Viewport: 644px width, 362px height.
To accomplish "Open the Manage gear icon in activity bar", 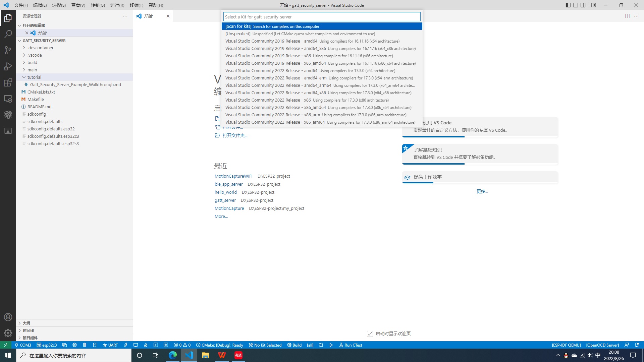I will [x=8, y=333].
